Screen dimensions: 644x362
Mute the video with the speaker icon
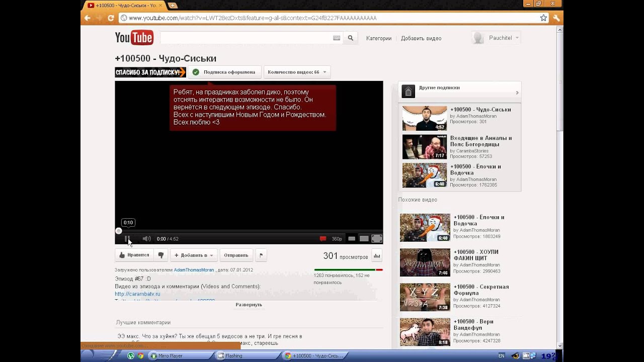tap(146, 239)
